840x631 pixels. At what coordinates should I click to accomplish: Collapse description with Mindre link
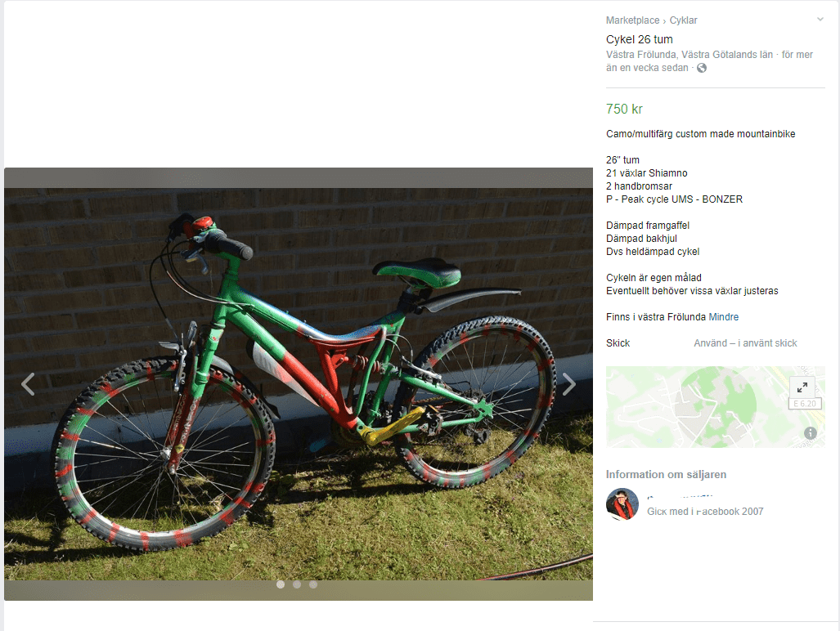pos(723,317)
